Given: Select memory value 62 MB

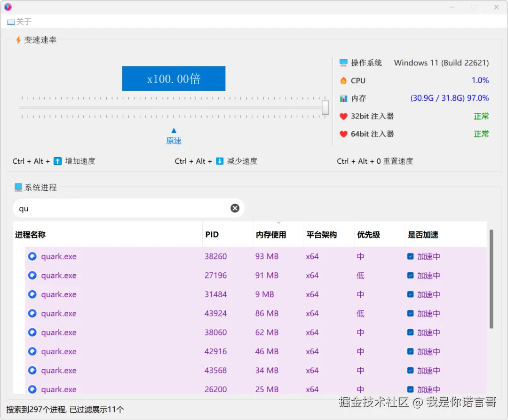Looking at the screenshot, I should click(x=267, y=333).
